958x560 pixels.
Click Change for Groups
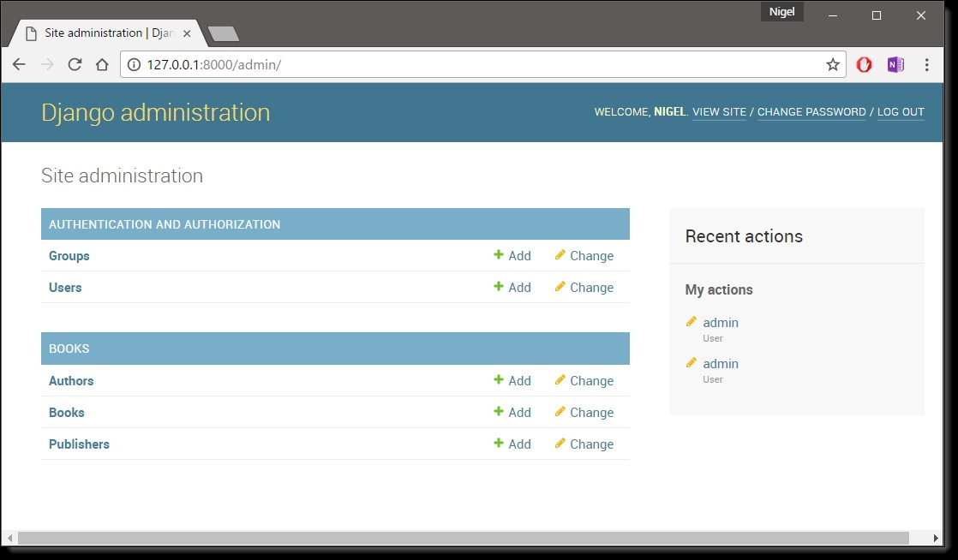coord(584,256)
